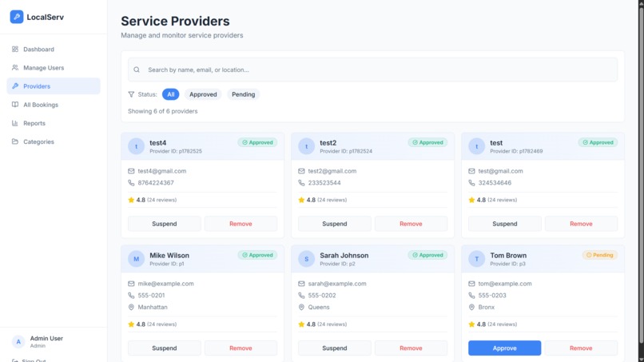Click star icon on test4 card
Screen dimensions: 644x362
click(131, 200)
